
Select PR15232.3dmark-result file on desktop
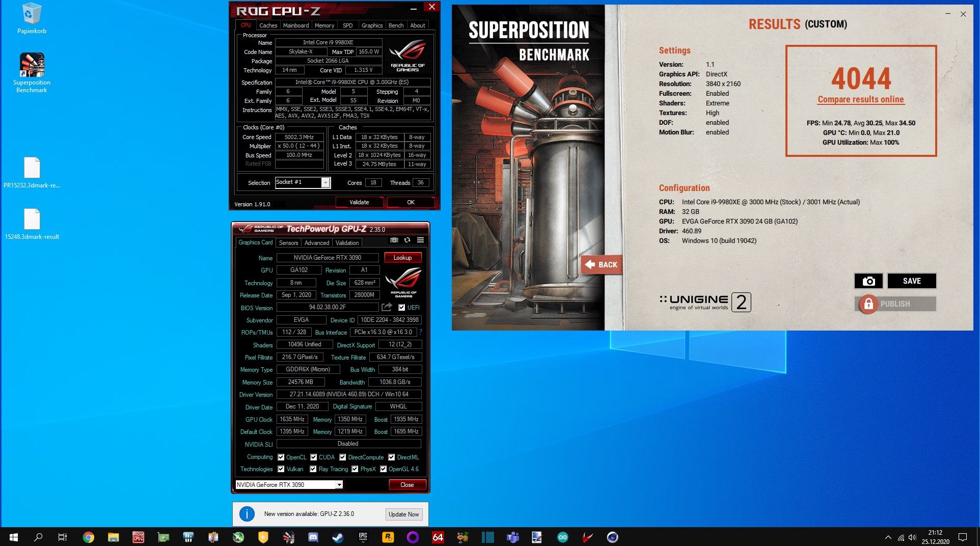click(x=32, y=173)
